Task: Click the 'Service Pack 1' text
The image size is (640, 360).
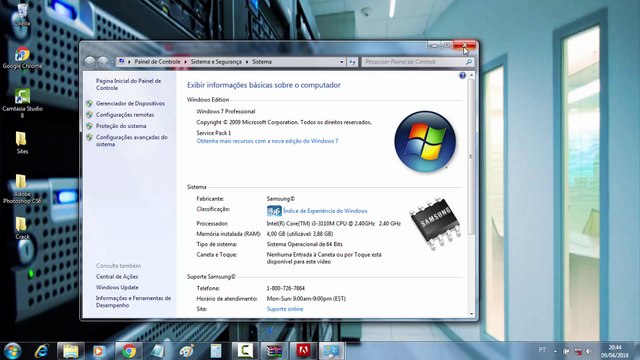Action: tap(213, 133)
